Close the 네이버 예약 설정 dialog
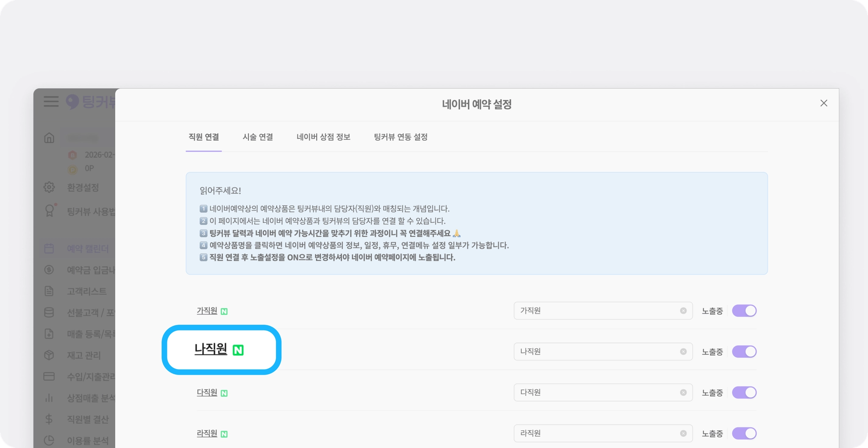 [x=824, y=103]
